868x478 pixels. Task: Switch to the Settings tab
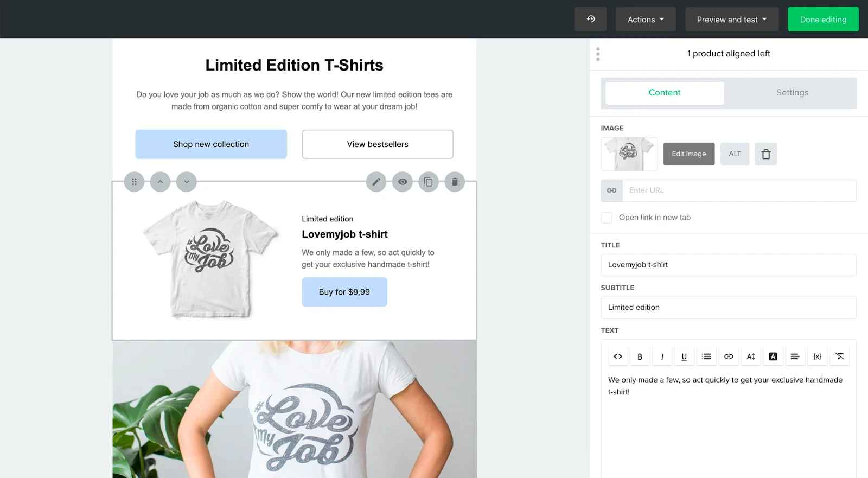coord(792,93)
